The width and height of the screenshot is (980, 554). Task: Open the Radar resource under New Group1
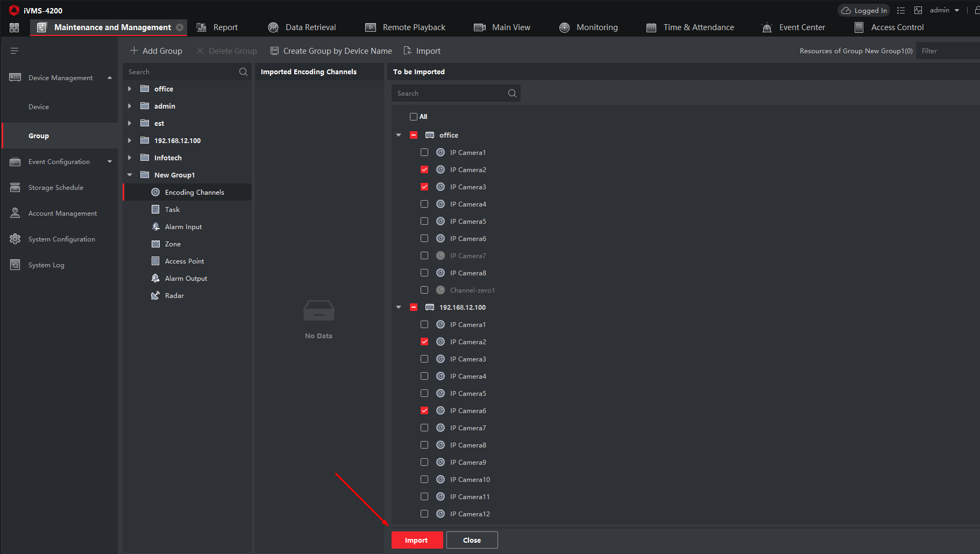(x=174, y=295)
